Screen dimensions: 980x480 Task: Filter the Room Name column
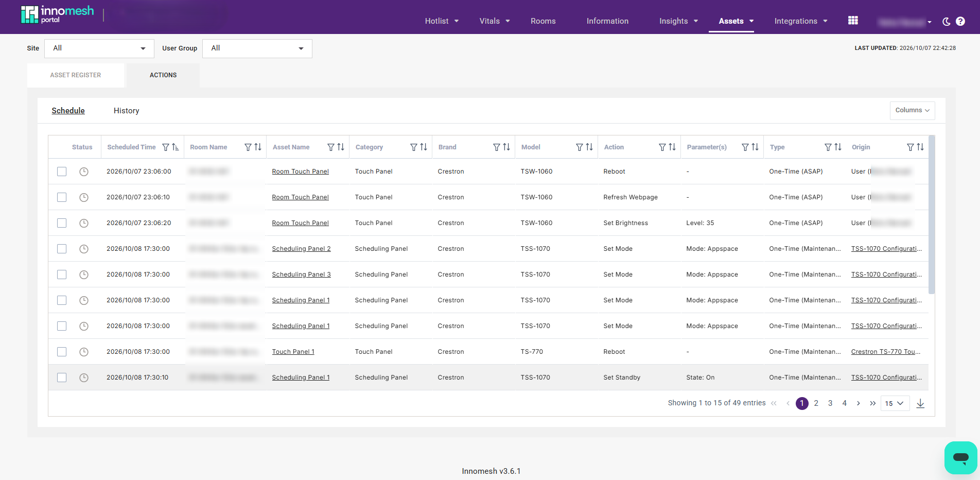[248, 147]
